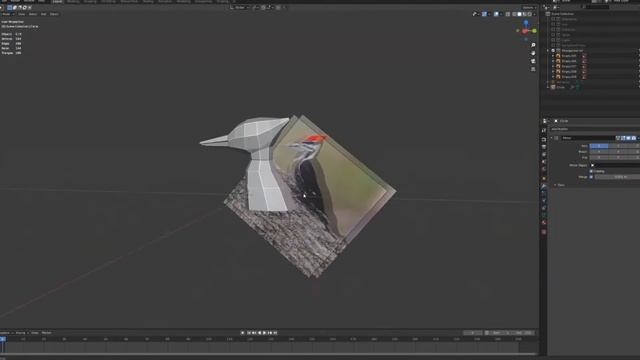Click the snapping magnet icon
Viewport: 640px width, 360px height.
[x=263, y=7]
